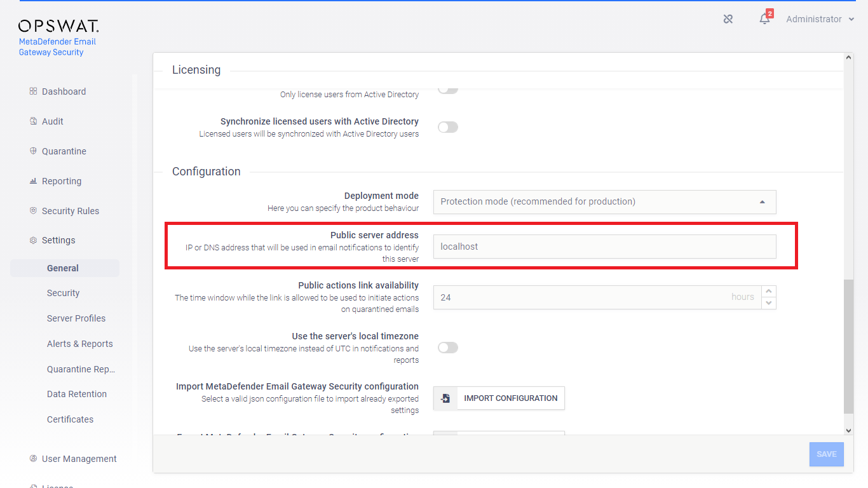Image resolution: width=868 pixels, height=488 pixels.
Task: Click the Public actions link availability label
Action: pyautogui.click(x=358, y=285)
